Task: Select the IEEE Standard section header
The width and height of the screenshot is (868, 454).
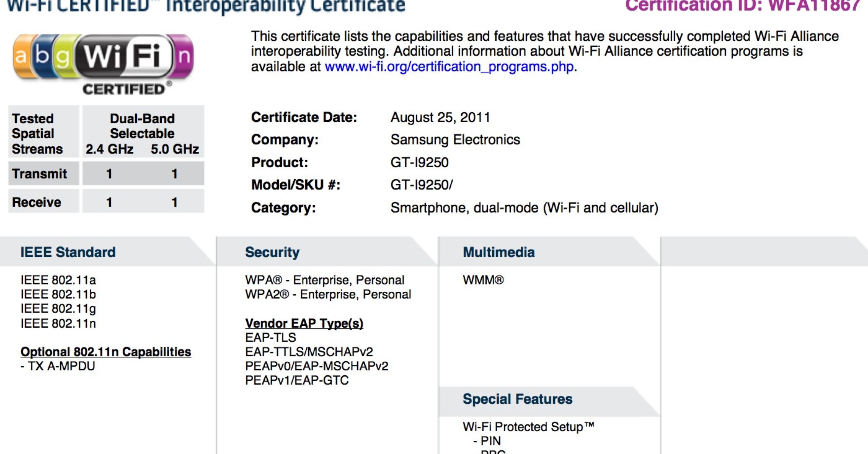Action: point(68,252)
